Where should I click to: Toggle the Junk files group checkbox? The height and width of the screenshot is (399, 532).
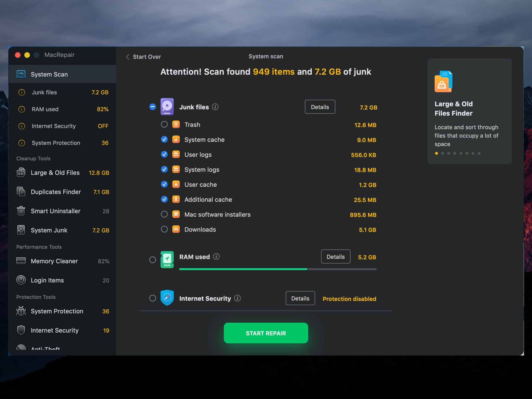coord(153,107)
